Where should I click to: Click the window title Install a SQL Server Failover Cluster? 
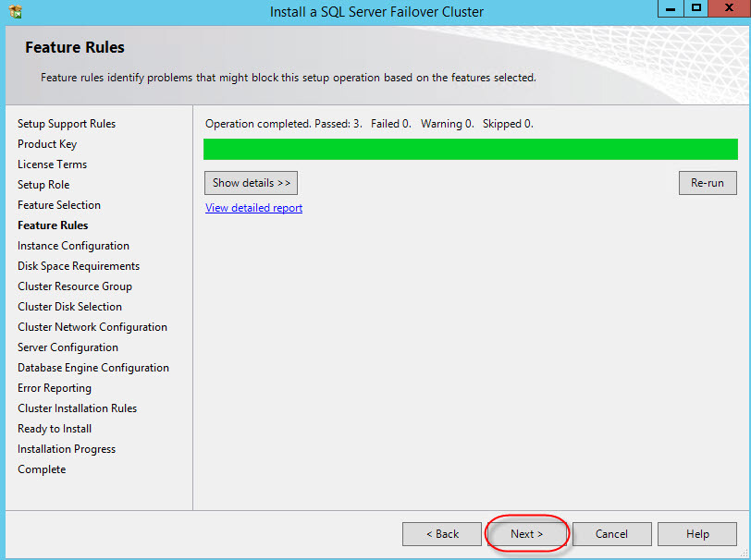point(376,11)
